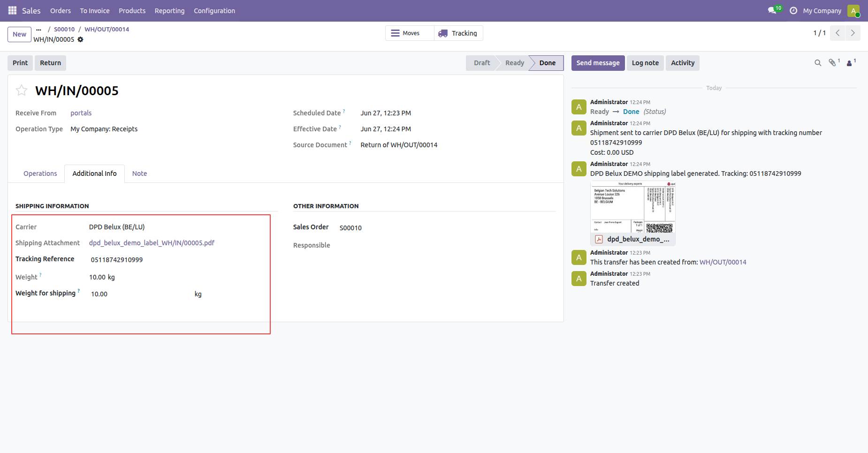Click the 'Transfer created' chatter message
868x453 pixels.
coord(615,283)
